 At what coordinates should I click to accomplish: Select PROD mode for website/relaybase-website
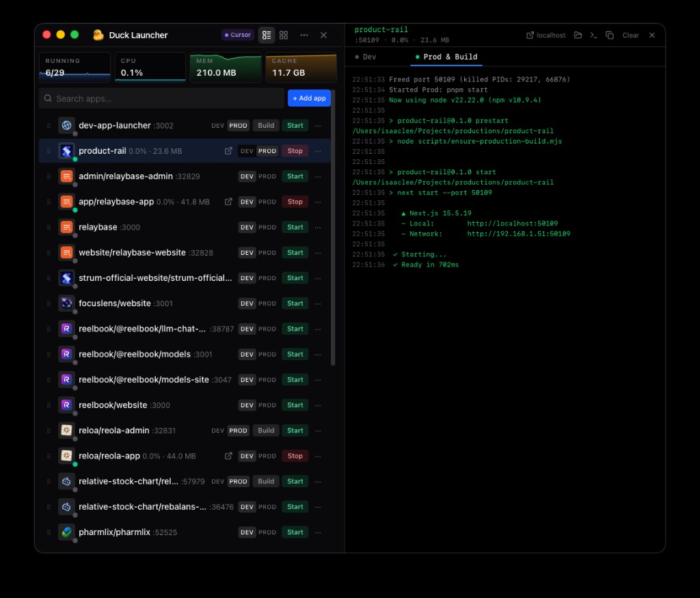coord(267,253)
